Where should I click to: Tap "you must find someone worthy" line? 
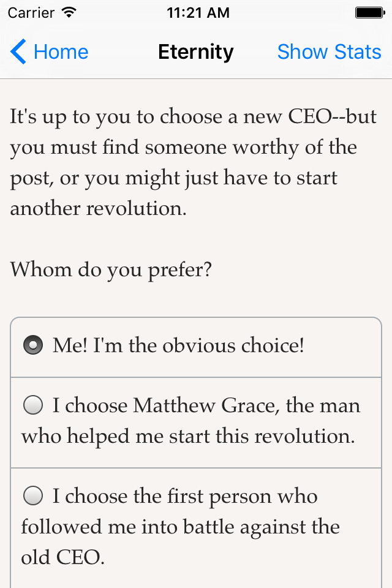[183, 148]
